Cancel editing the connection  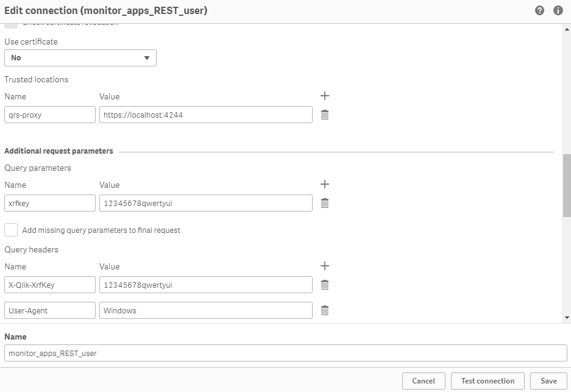coord(424,381)
